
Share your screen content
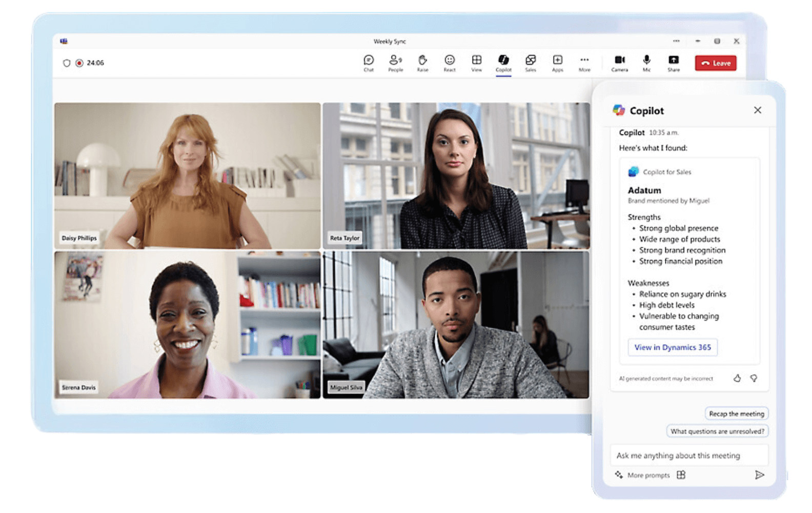(674, 63)
